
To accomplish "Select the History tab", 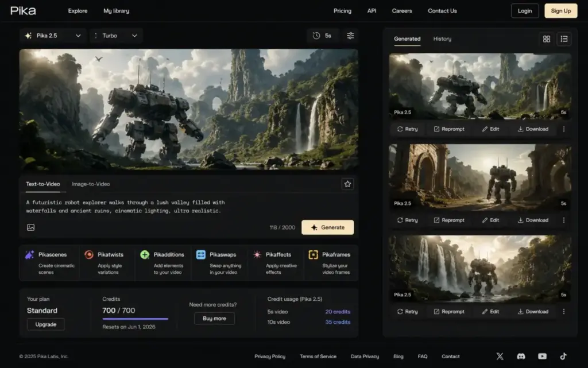I will click(442, 38).
